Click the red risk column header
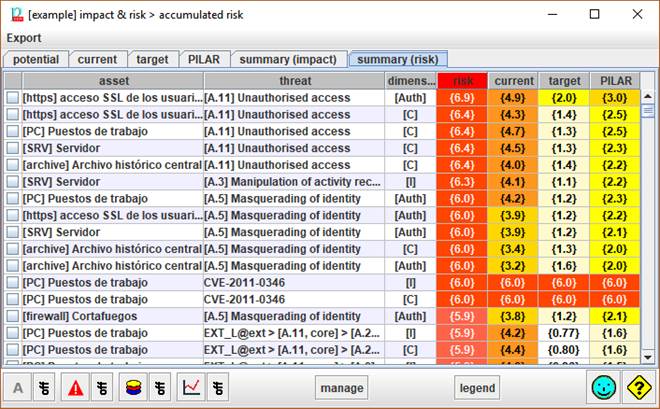Image resolution: width=660 pixels, height=409 pixels. (463, 81)
